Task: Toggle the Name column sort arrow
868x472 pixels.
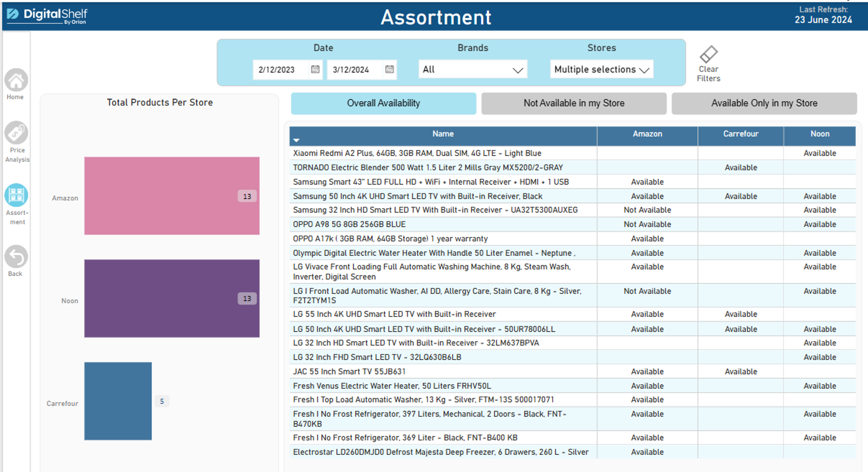Action: click(x=296, y=141)
